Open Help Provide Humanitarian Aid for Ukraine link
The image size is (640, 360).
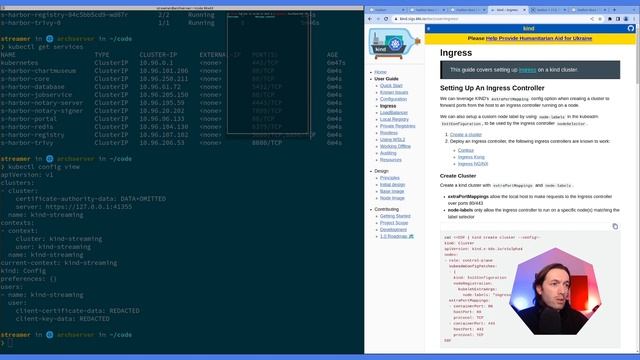tap(539, 38)
